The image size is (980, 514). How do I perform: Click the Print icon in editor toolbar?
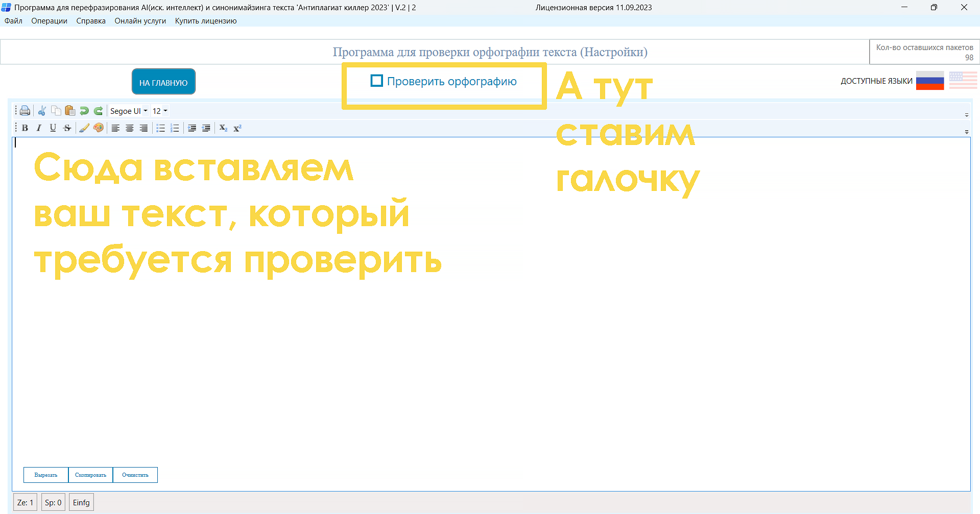click(x=25, y=111)
